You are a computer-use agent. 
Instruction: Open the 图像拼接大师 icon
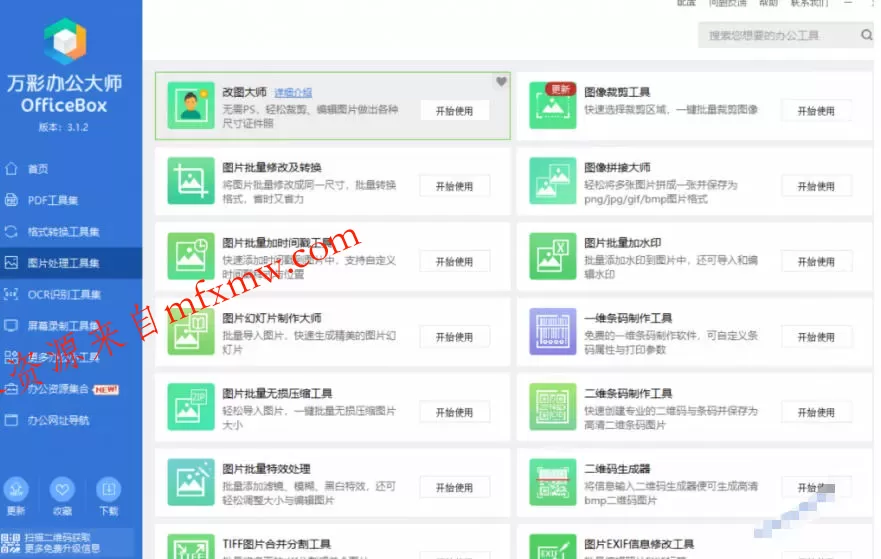(x=553, y=181)
